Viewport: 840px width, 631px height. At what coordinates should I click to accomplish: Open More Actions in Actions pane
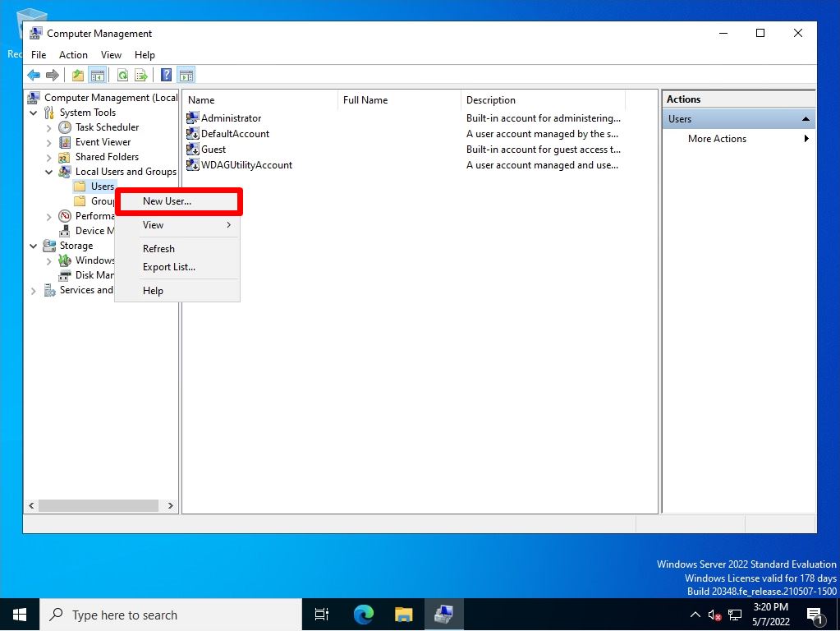pyautogui.click(x=739, y=139)
